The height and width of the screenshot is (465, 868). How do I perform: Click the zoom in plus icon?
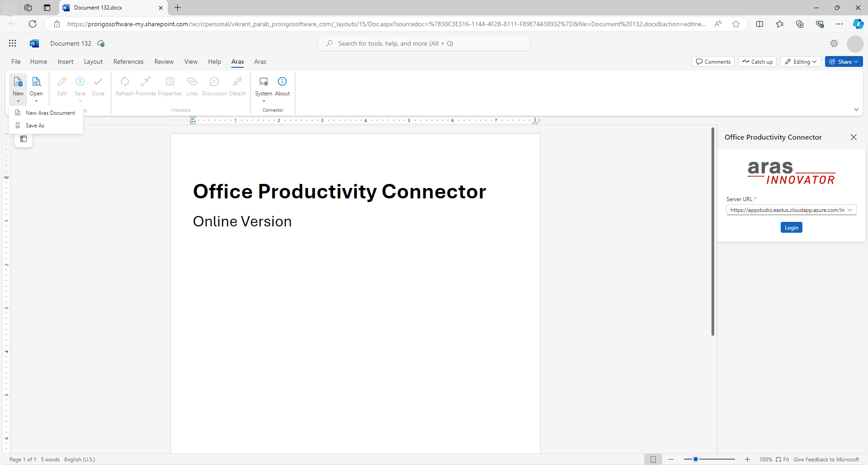(748, 459)
